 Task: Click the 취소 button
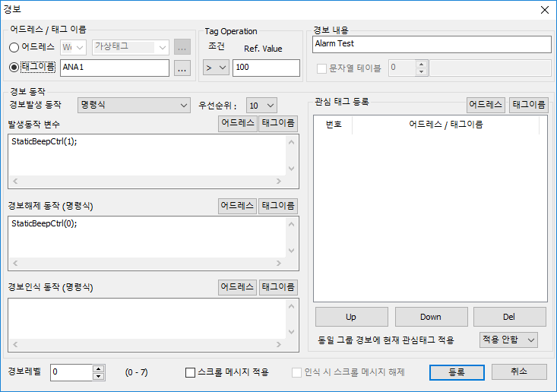[519, 371]
